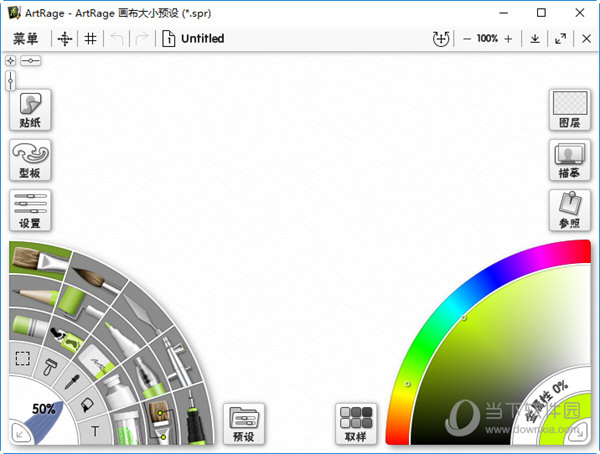Screen dimensions: 600x454
Task: Select the glitter tube tool
Action: 126,429
